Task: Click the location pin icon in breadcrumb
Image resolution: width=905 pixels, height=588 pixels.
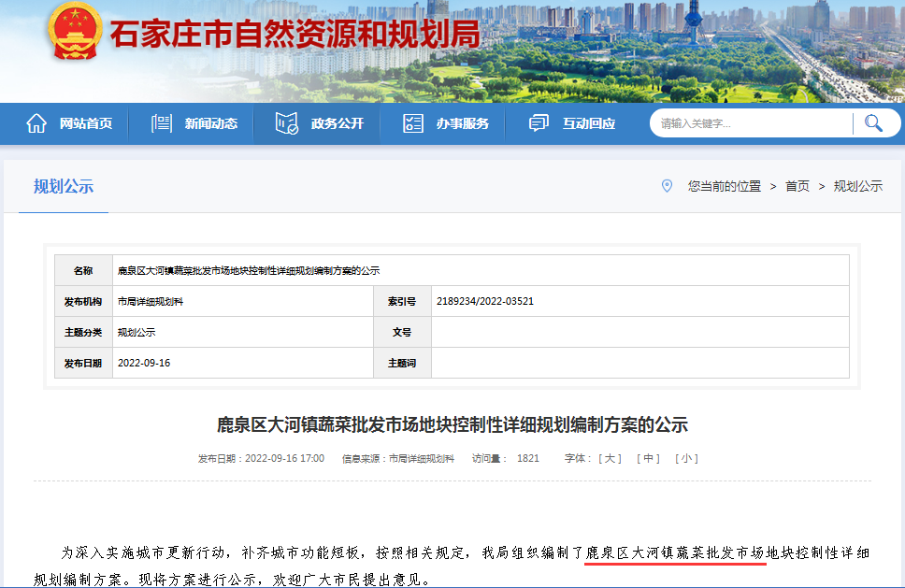Action: (667, 186)
